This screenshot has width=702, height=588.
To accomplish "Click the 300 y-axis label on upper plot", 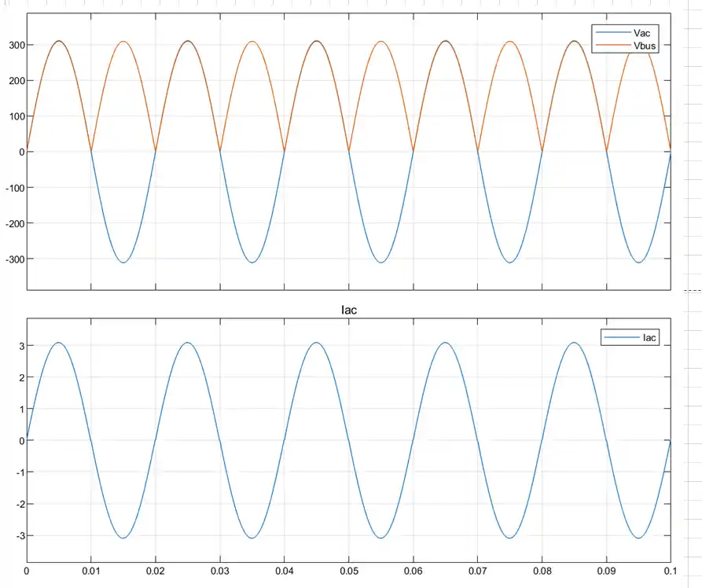I will (17, 46).
